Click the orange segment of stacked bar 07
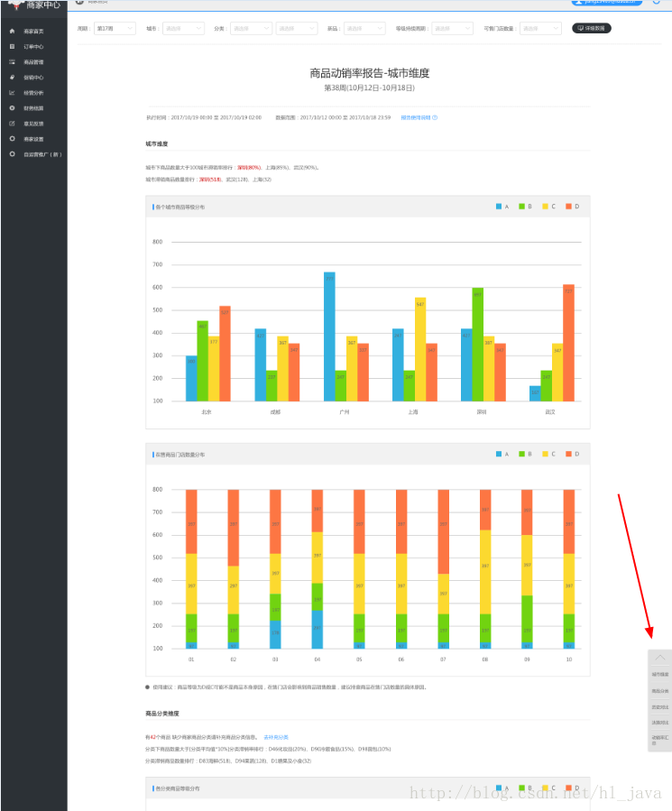 point(444,531)
